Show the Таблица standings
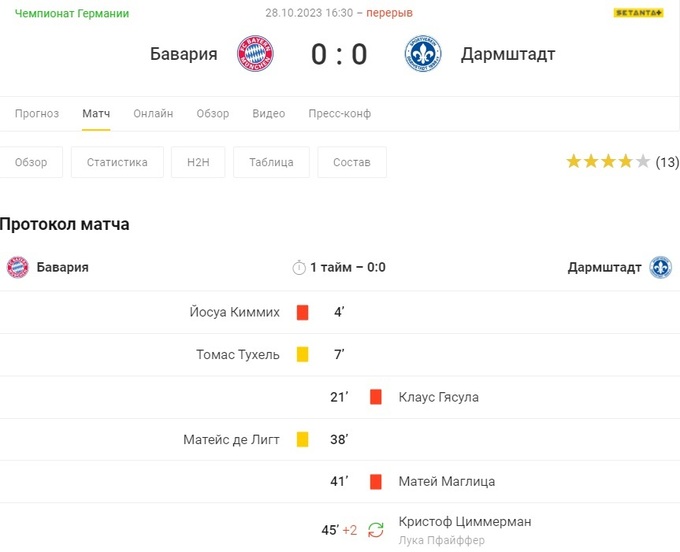Image resolution: width=680 pixels, height=552 pixels. pyautogui.click(x=271, y=162)
